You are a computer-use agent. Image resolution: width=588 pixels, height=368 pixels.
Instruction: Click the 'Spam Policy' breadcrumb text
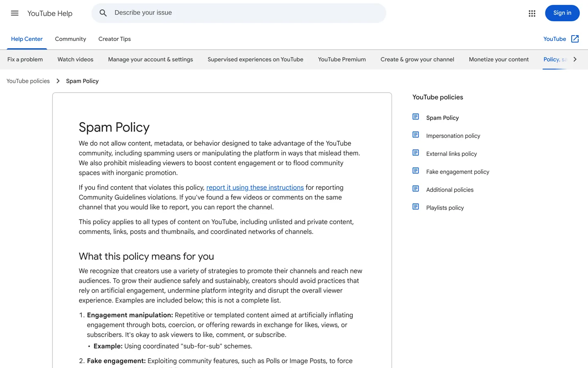[82, 81]
